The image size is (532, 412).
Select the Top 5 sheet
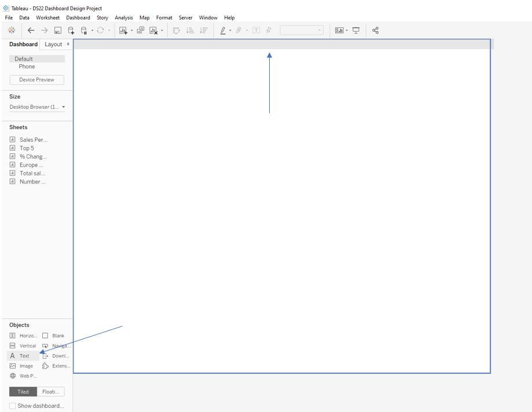27,148
